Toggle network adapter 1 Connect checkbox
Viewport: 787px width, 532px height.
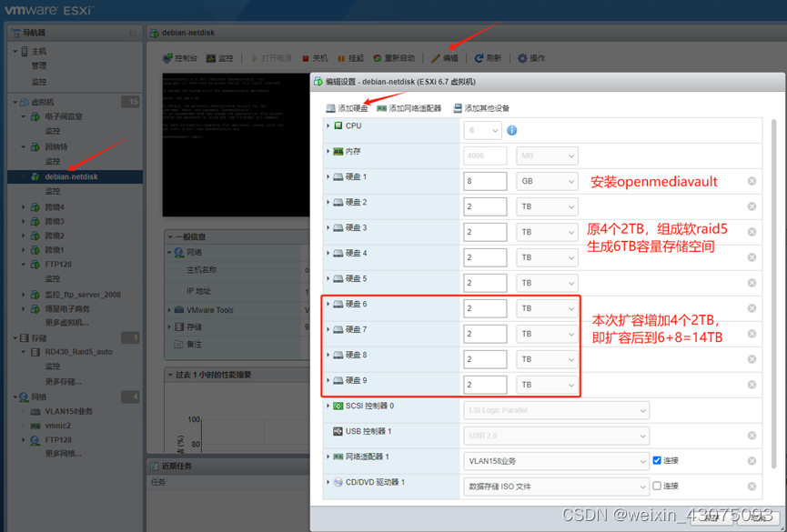(x=657, y=460)
